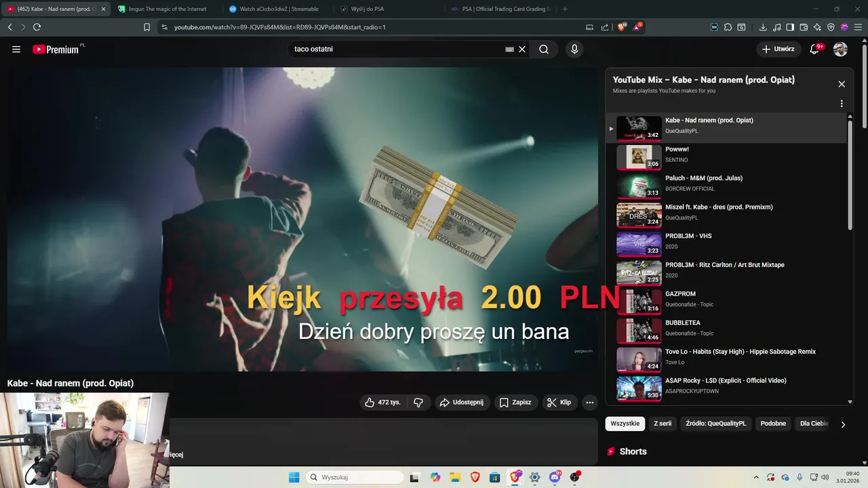This screenshot has width=868, height=488.
Task: Open YouTube notifications bell
Action: click(x=816, y=49)
